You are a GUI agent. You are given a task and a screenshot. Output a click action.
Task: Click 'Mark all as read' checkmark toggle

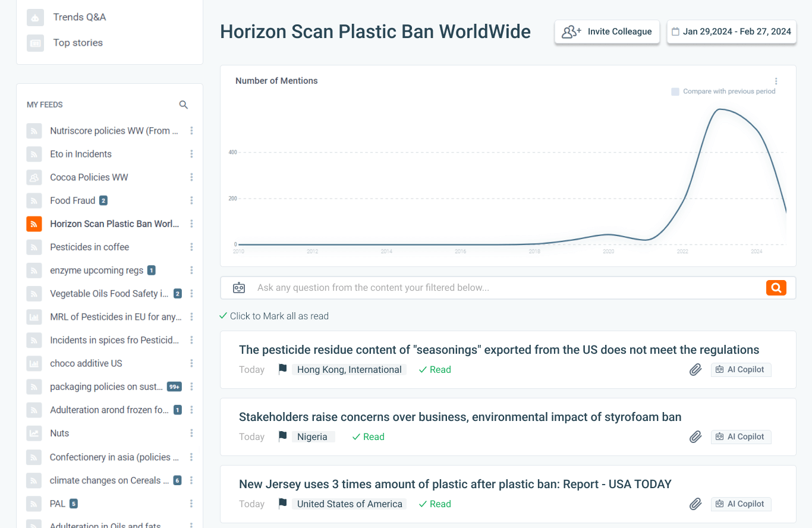[224, 316]
